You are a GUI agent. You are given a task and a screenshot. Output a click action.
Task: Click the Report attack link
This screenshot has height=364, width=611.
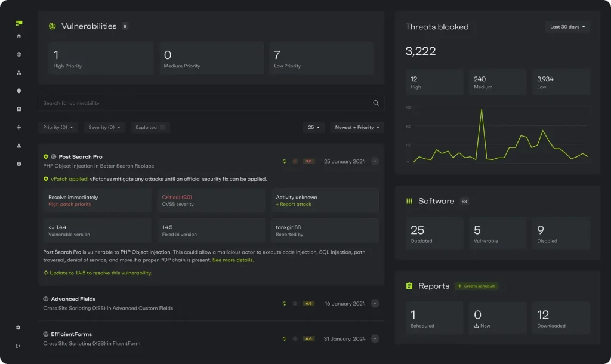tap(294, 205)
